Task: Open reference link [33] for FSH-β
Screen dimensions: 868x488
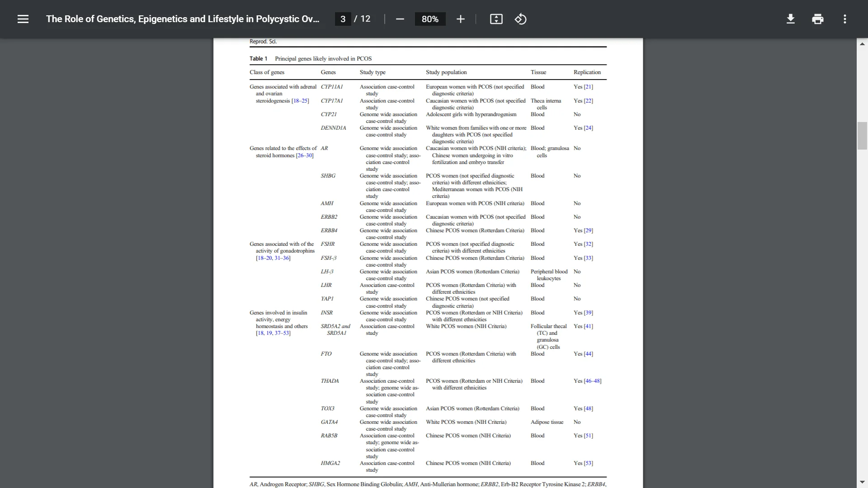Action: 588,258
